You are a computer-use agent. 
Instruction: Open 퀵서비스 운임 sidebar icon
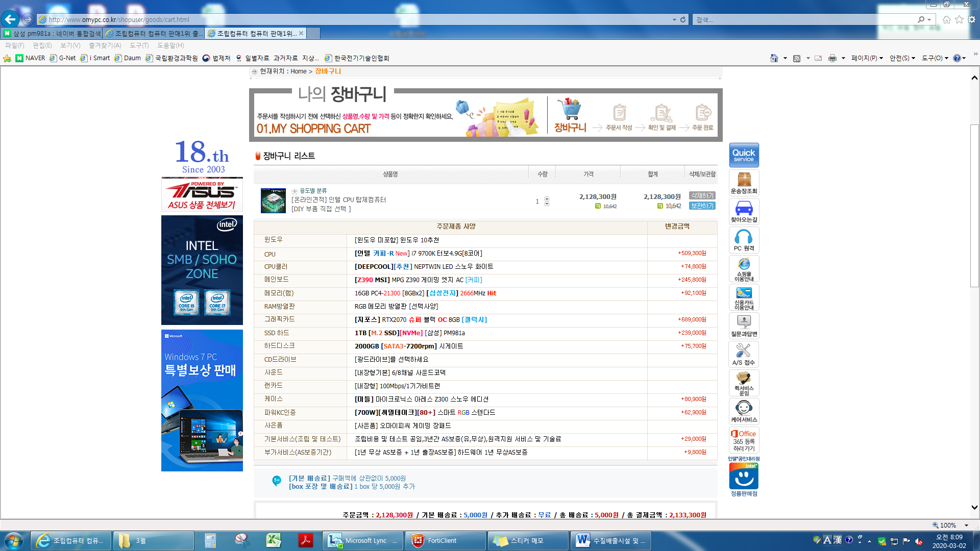pos(744,383)
